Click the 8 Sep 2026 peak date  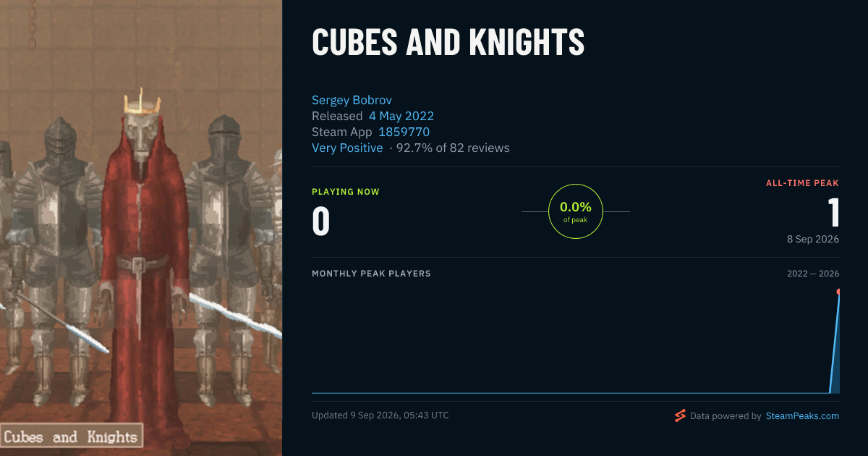813,239
